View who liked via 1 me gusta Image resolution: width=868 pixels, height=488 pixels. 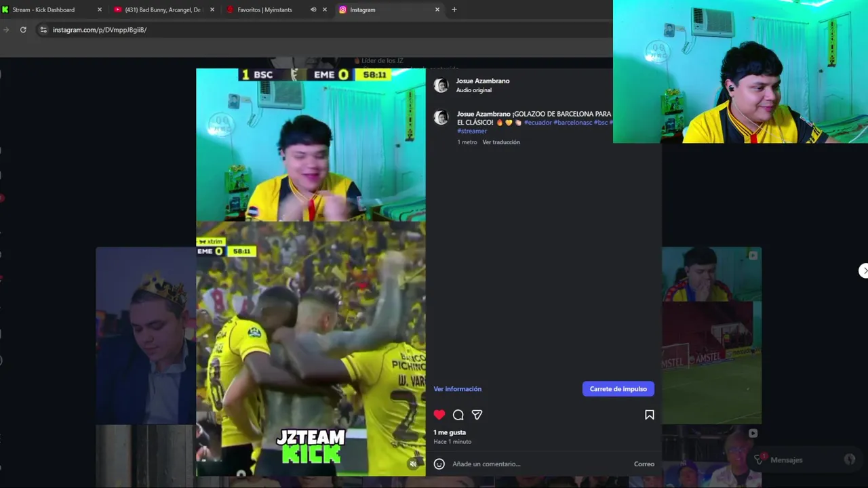point(450,432)
